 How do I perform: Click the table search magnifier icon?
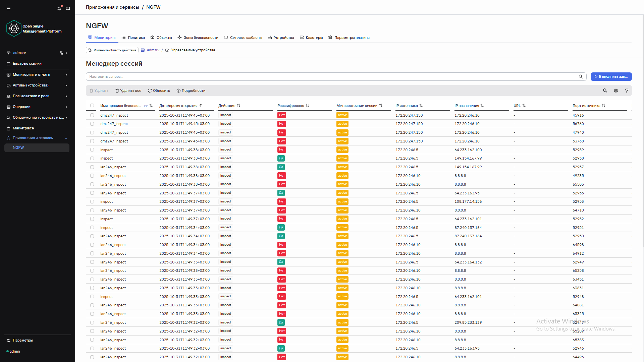point(605,90)
